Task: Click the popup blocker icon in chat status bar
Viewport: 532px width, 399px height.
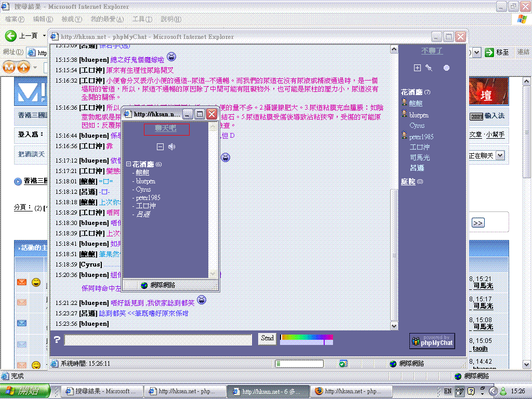Action: [343, 364]
